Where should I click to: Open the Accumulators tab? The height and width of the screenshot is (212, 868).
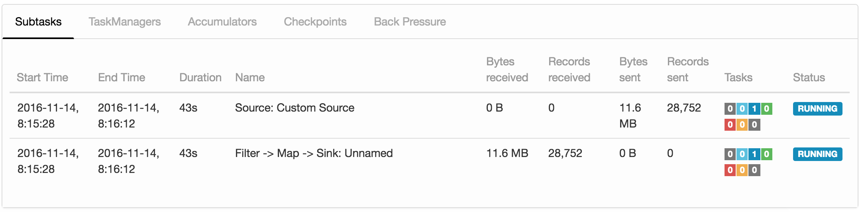click(222, 22)
